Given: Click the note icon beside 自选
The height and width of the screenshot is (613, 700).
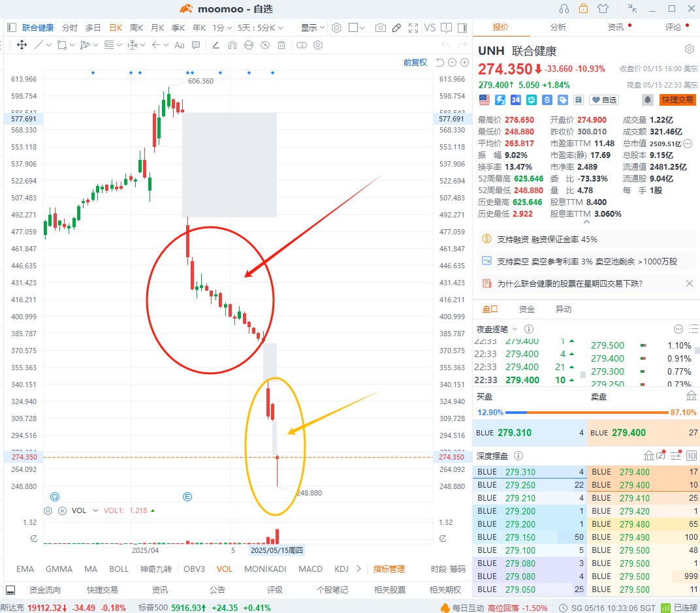Looking at the screenshot, I should click(x=578, y=100).
